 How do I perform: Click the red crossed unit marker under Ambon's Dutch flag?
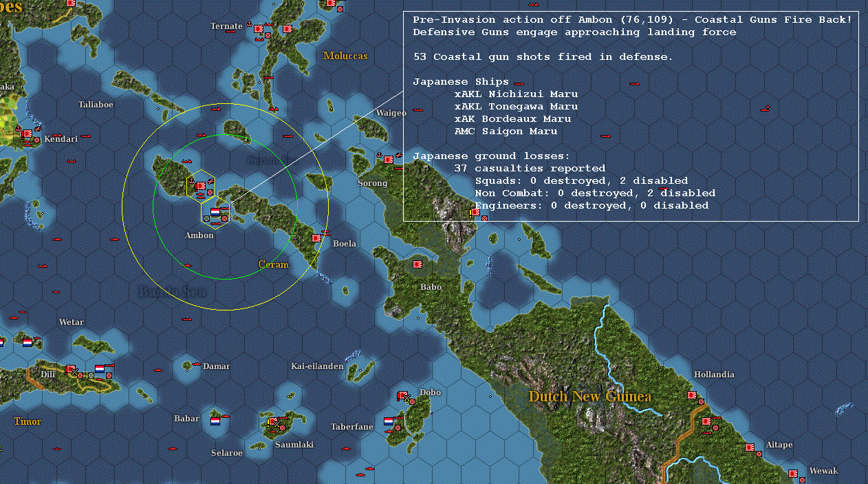point(225,218)
